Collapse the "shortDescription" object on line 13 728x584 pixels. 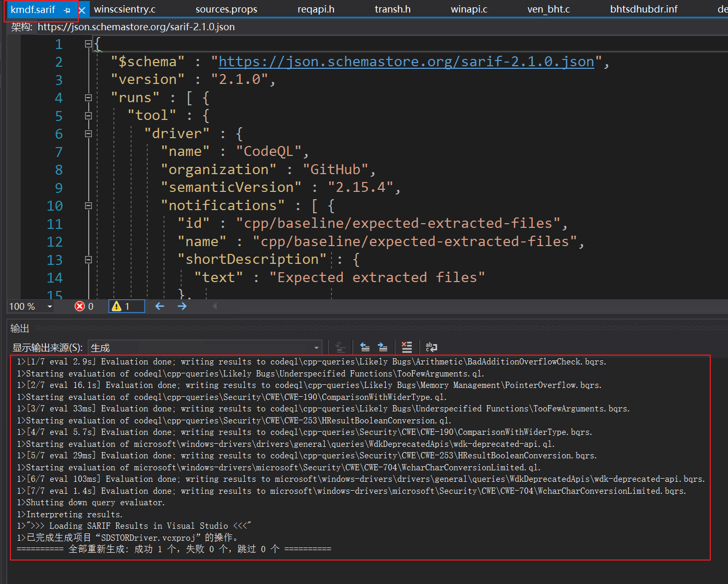click(x=88, y=260)
